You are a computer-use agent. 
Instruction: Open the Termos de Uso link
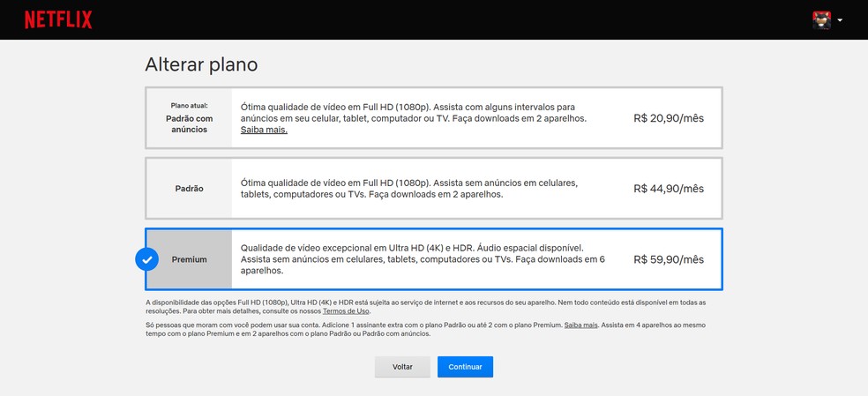pos(346,311)
